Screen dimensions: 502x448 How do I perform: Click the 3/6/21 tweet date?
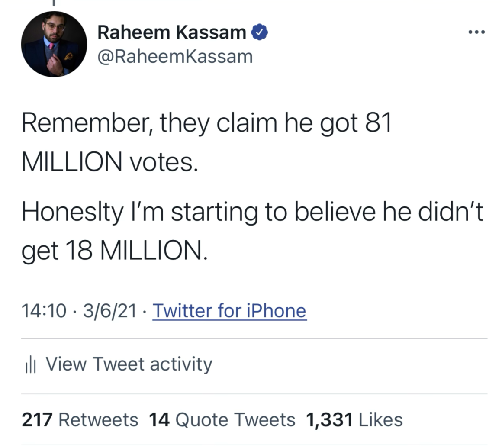click(x=109, y=311)
